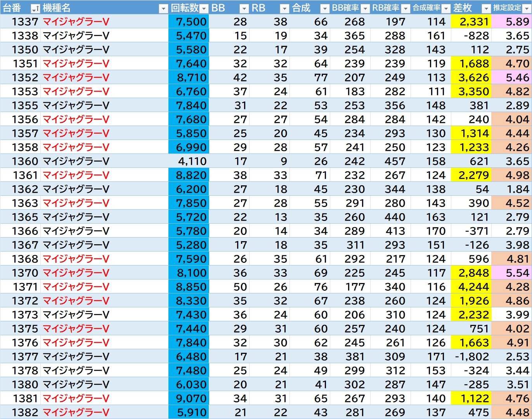
Task: Select the BB cell 50
Action: (229, 287)
